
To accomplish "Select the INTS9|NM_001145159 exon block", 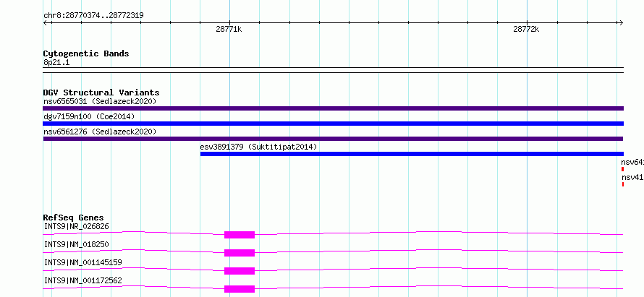I will coord(240,271).
